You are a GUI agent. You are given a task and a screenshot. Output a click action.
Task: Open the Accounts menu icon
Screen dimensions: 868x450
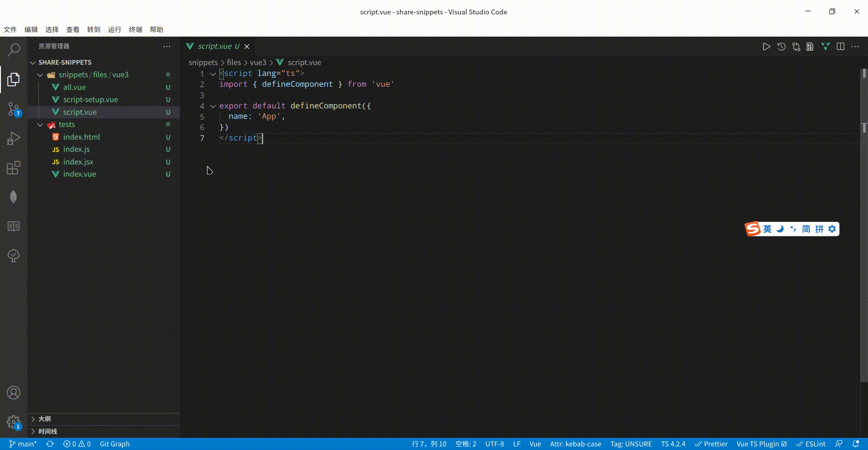(14, 393)
